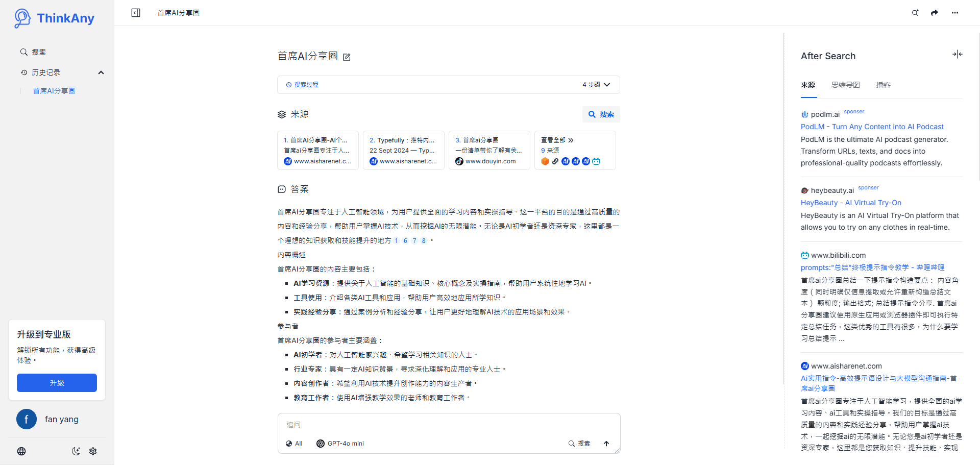
Task: Click the ThinkAny logo
Action: pyautogui.click(x=54, y=18)
